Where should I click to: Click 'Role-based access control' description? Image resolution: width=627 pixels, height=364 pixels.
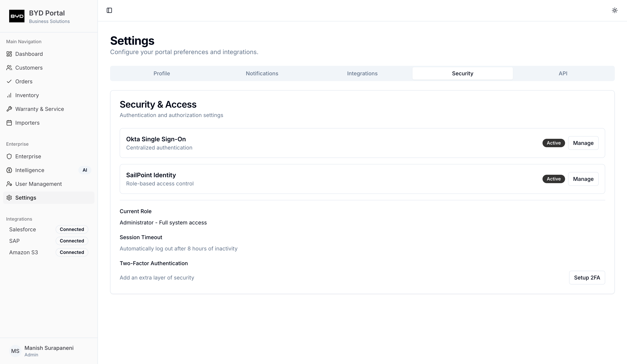tap(160, 184)
